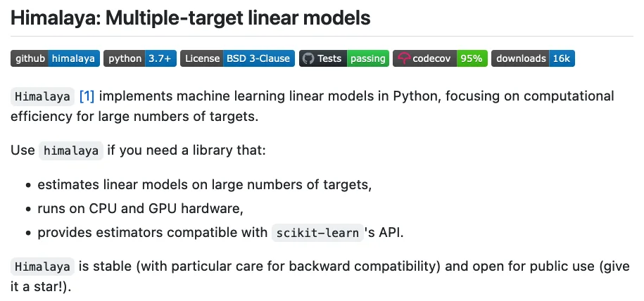This screenshot has height=301, width=644.
Task: Click the green "passing" tests status
Action: coord(367,59)
